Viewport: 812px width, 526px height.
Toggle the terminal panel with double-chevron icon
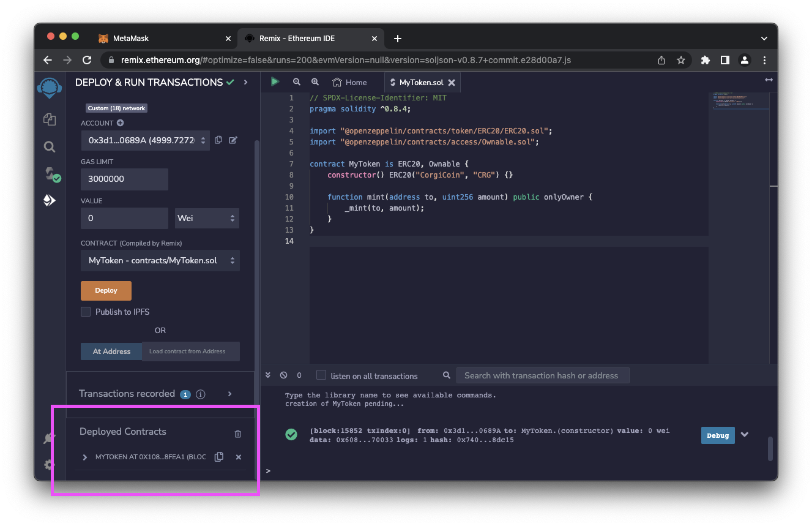coord(269,375)
